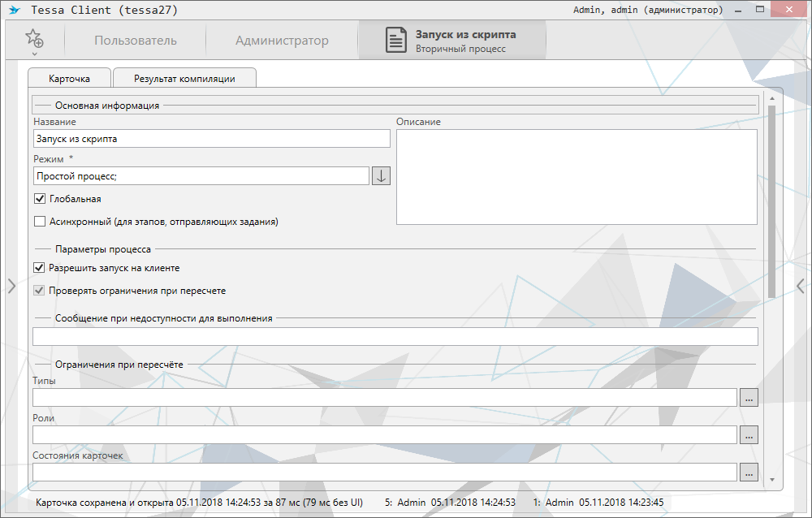Open the Пользователь workspace
The image size is (812, 518).
(x=135, y=41)
